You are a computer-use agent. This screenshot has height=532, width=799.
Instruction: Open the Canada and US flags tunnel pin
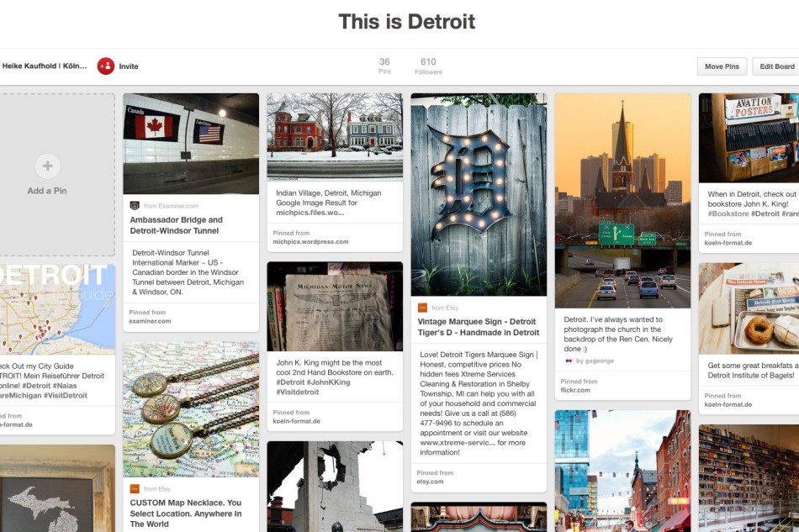point(191,144)
